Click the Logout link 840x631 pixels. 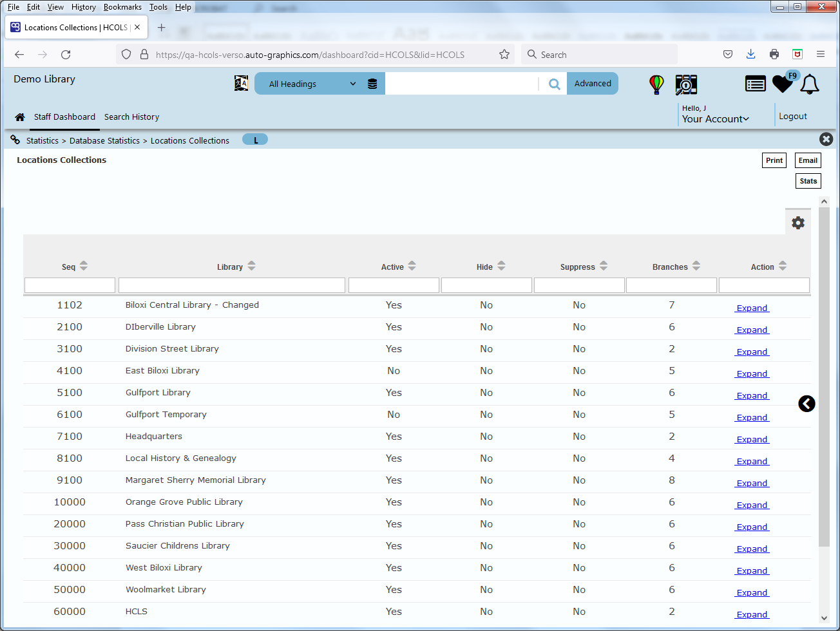792,117
